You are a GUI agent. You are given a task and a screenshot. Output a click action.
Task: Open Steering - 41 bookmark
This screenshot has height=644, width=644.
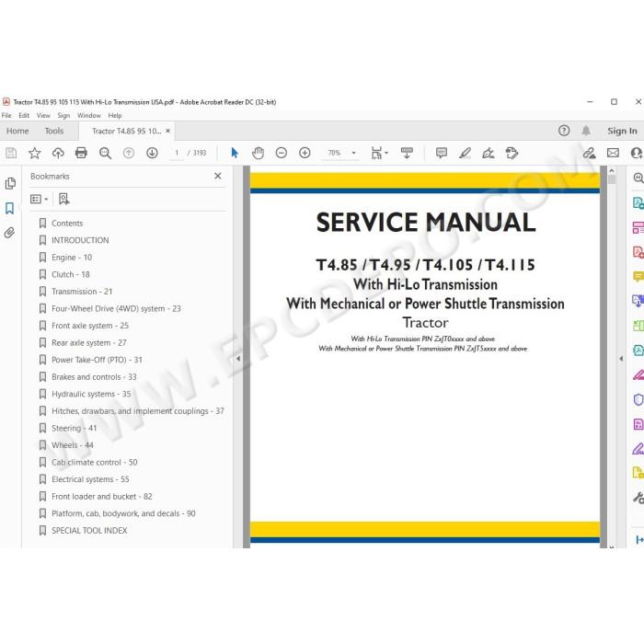coord(74,428)
